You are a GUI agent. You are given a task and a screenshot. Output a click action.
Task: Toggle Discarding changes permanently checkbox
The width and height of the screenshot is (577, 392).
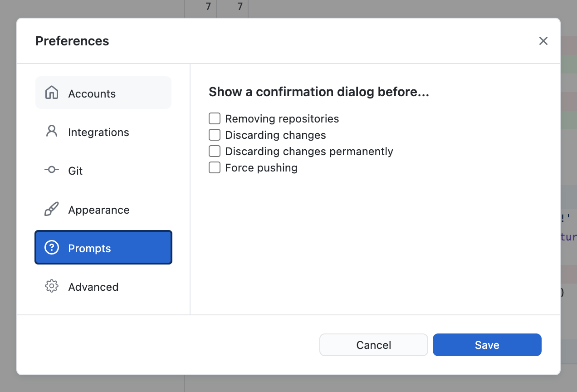pyautogui.click(x=215, y=151)
